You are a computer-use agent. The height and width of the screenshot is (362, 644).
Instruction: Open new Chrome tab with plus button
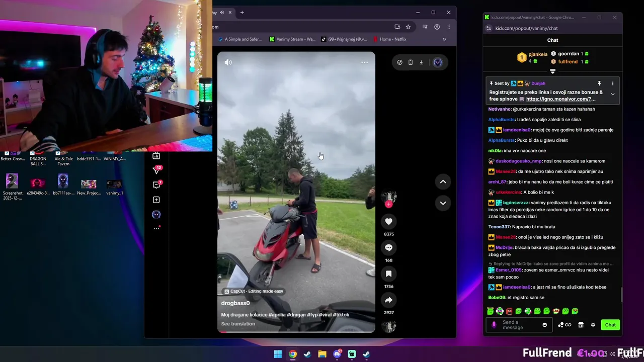click(x=242, y=12)
